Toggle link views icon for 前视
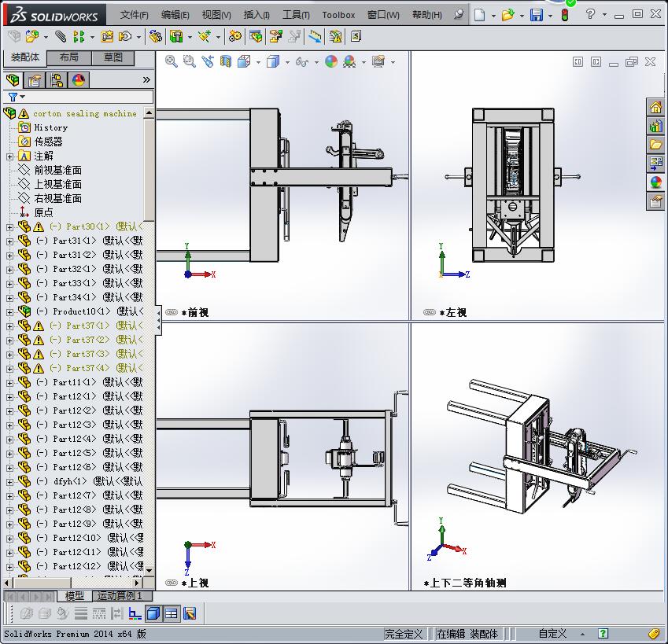The width and height of the screenshot is (668, 644). [172, 312]
